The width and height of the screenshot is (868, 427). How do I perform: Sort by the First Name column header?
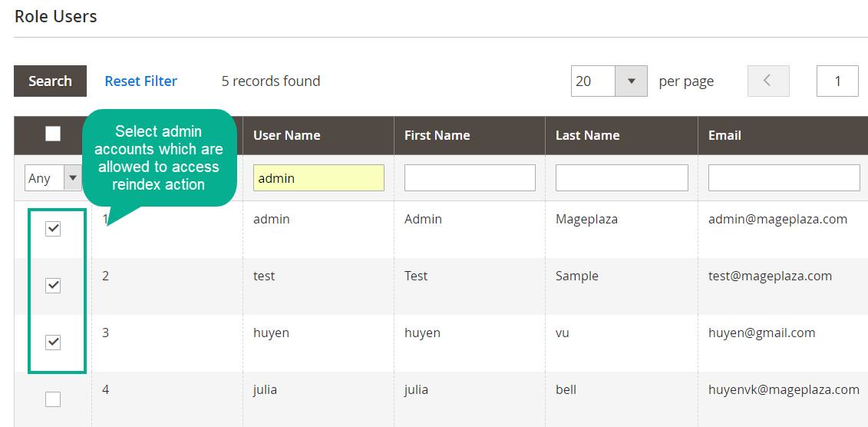coord(437,135)
